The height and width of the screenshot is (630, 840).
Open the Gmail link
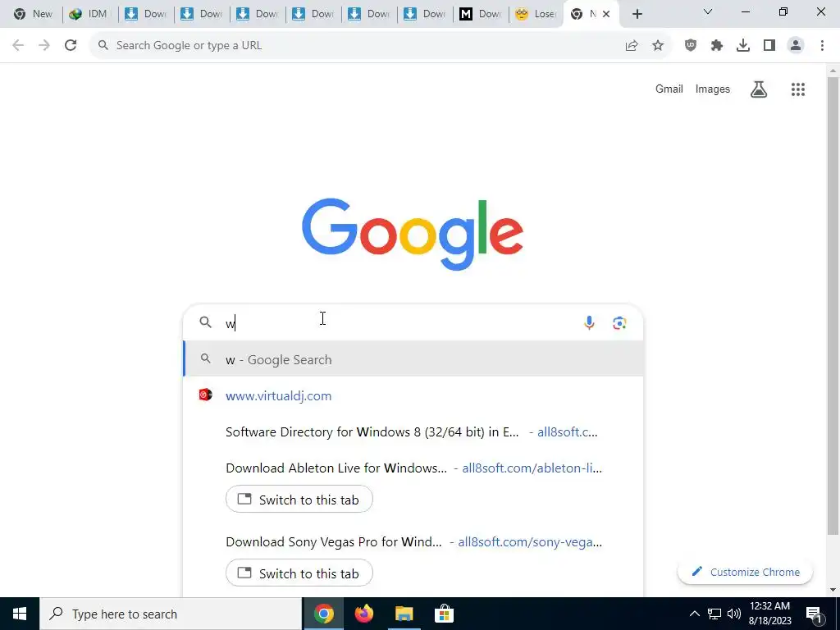[669, 89]
